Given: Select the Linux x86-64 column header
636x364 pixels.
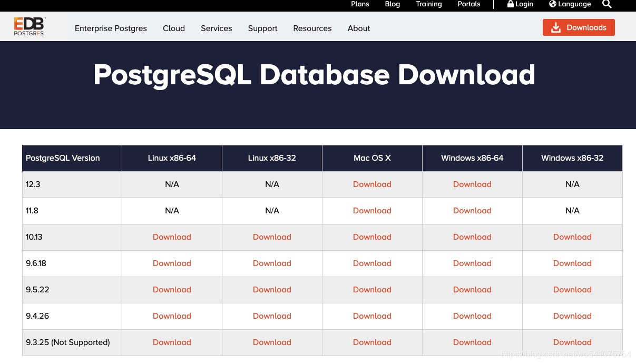Looking at the screenshot, I should [172, 158].
